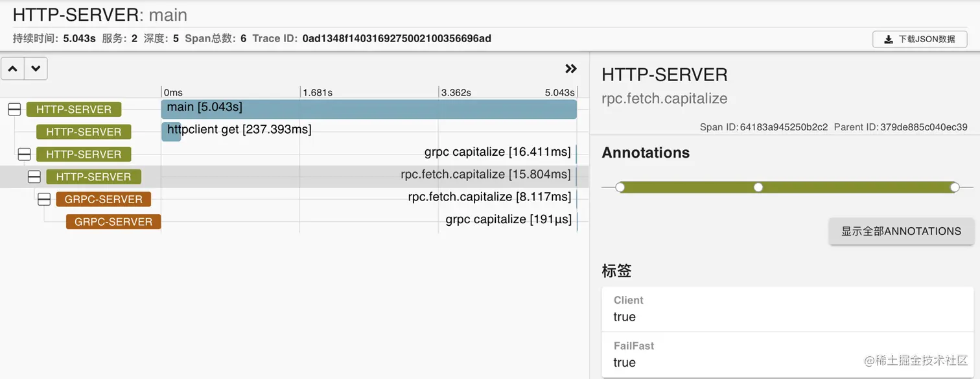This screenshot has width=980, height=379.
Task: Select the main 5.043s span bar
Action: 369,109
